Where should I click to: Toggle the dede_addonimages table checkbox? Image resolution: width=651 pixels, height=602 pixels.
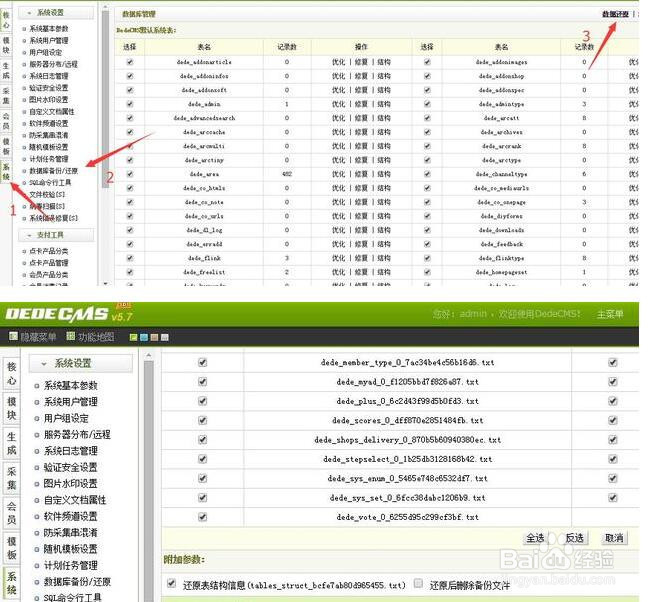click(427, 62)
